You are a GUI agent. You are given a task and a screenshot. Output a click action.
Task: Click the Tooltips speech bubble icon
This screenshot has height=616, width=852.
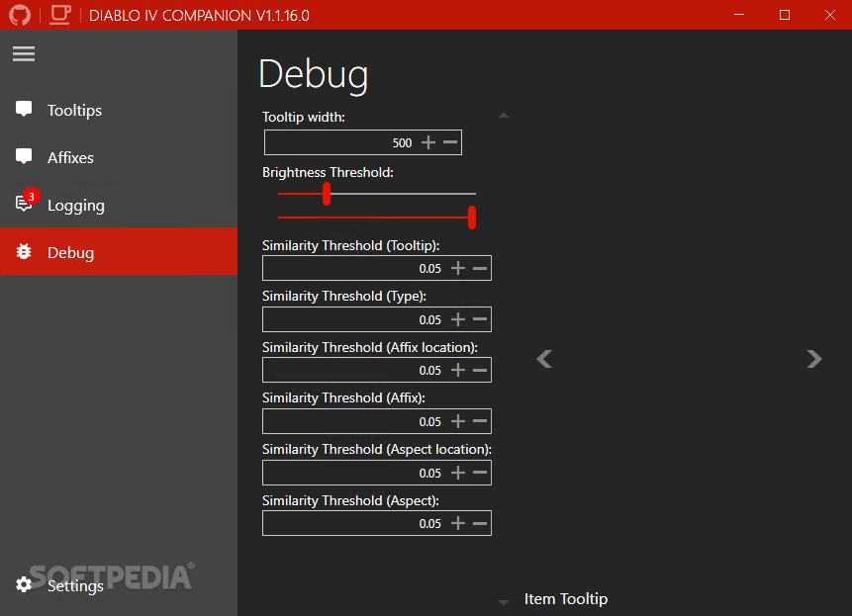point(24,109)
